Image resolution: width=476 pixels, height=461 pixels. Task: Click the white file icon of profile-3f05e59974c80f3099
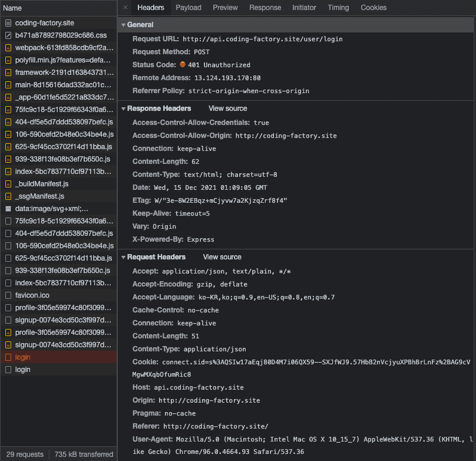point(8,308)
